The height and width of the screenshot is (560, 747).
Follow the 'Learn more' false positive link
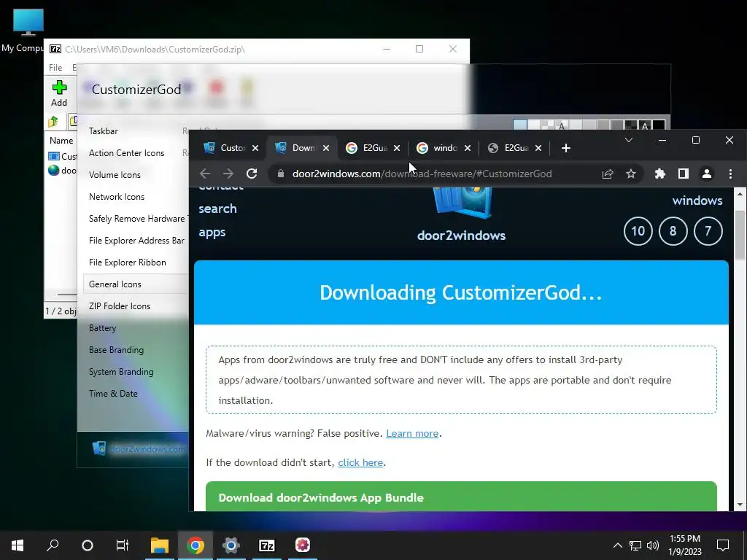tap(412, 433)
